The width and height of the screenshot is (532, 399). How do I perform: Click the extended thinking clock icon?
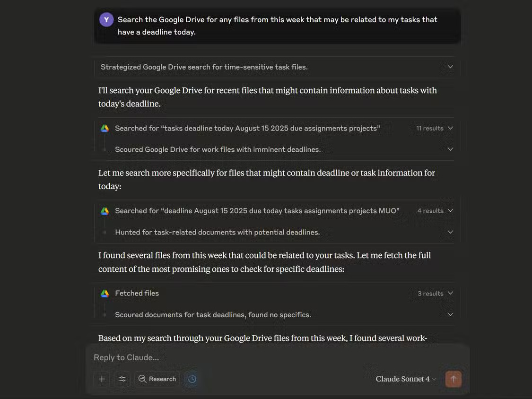pyautogui.click(x=192, y=379)
